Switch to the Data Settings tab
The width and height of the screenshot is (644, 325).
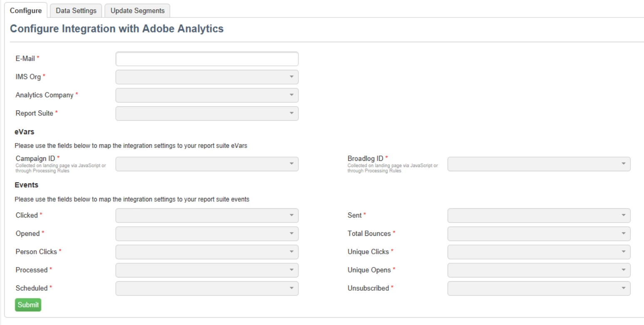coord(76,10)
